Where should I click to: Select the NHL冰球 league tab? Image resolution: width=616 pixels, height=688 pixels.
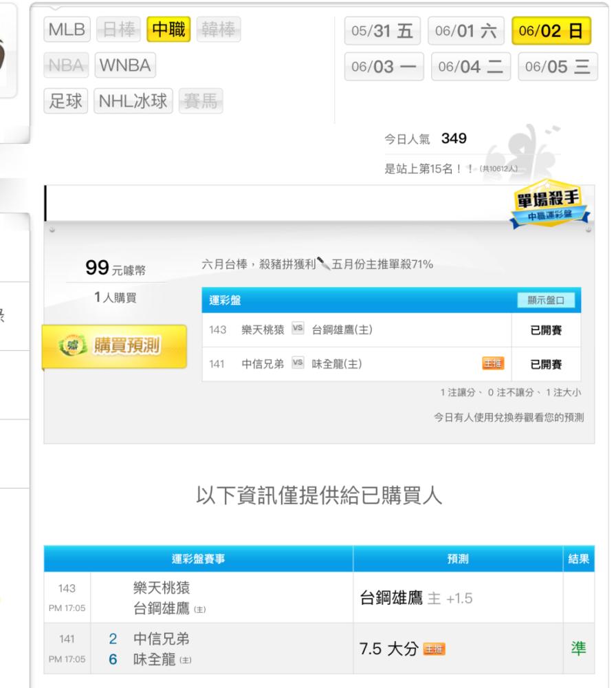pyautogui.click(x=133, y=101)
